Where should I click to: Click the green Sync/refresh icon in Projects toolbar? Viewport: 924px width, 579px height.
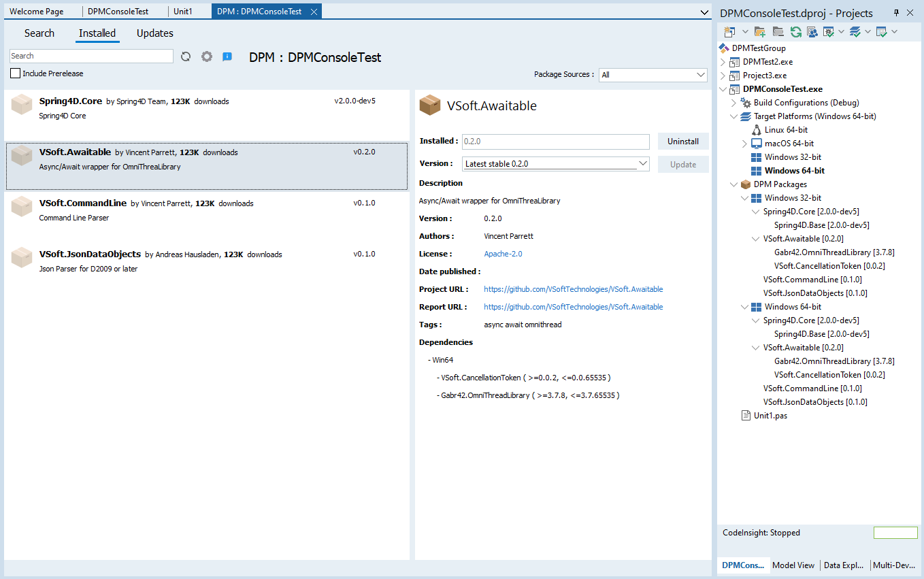tap(795, 31)
